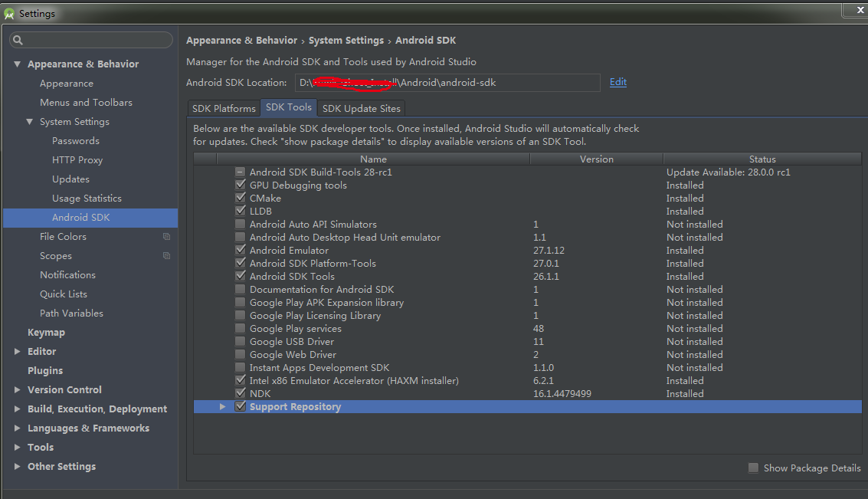Check Google Web Driver checkbox
Viewport: 868px width, 499px height.
tap(241, 354)
